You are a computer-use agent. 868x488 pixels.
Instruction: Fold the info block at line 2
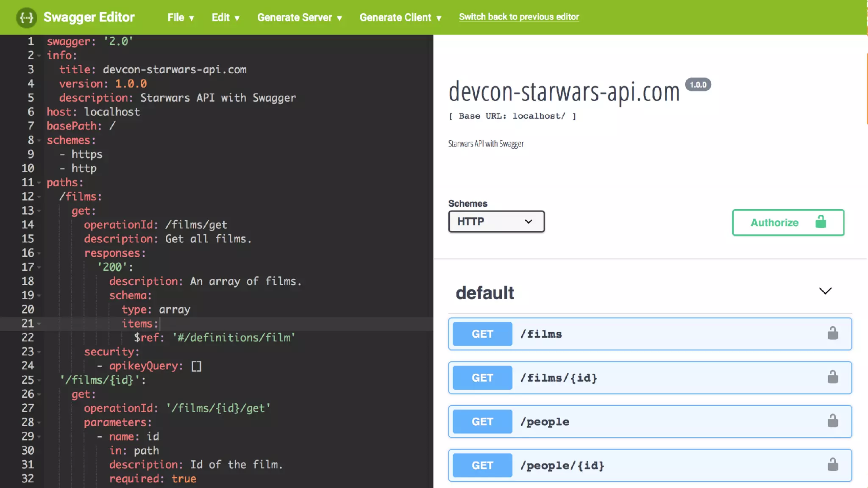click(x=39, y=56)
